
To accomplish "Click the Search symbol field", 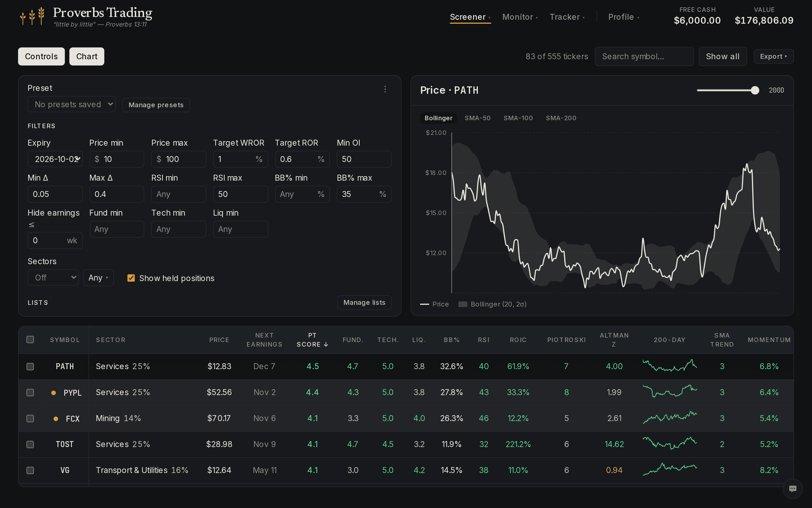I will [x=644, y=56].
